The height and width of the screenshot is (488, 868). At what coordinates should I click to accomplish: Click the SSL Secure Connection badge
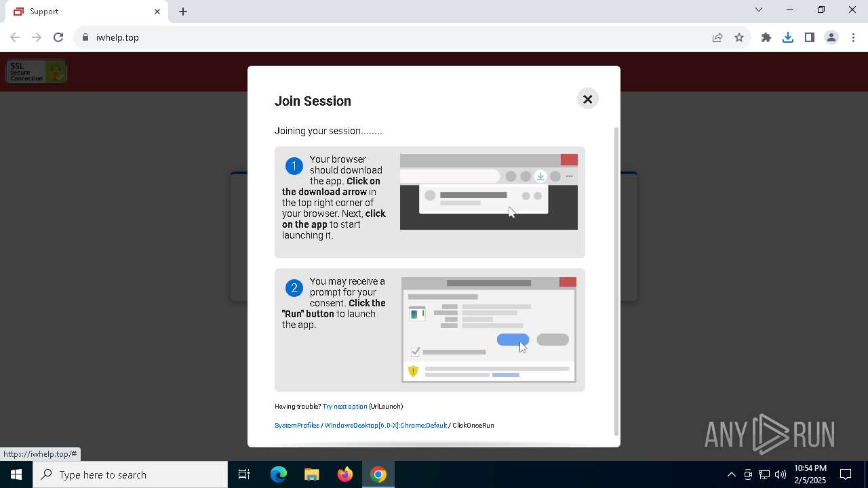[37, 72]
